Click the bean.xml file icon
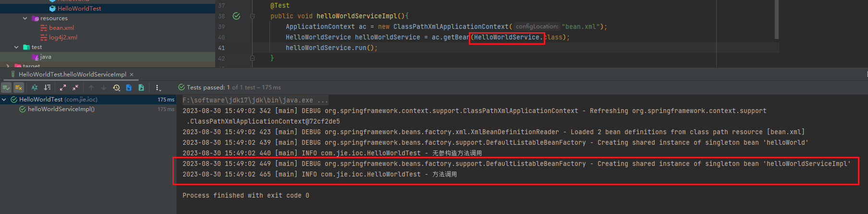 pyautogui.click(x=44, y=28)
